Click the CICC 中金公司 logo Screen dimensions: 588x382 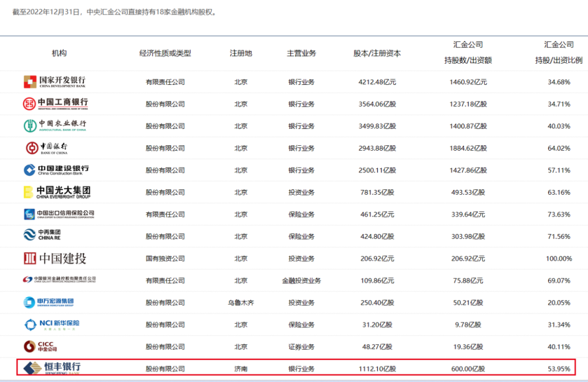coord(40,347)
